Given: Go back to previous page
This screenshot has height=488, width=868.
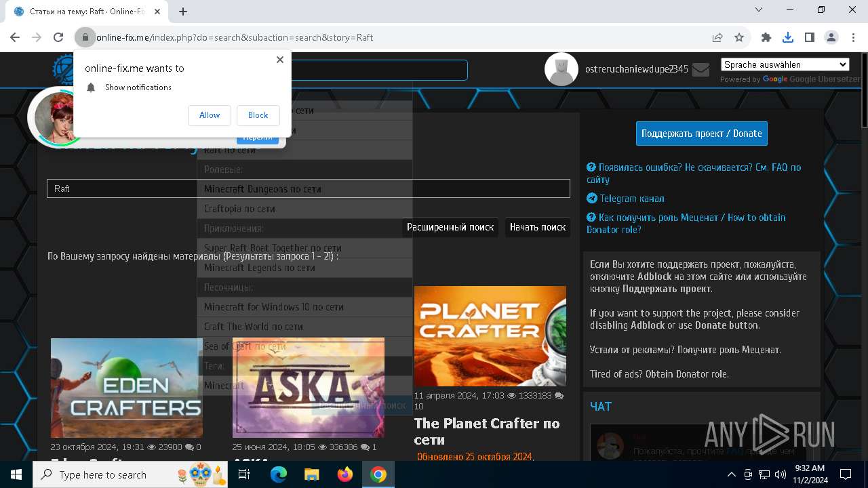Looking at the screenshot, I should (x=15, y=38).
